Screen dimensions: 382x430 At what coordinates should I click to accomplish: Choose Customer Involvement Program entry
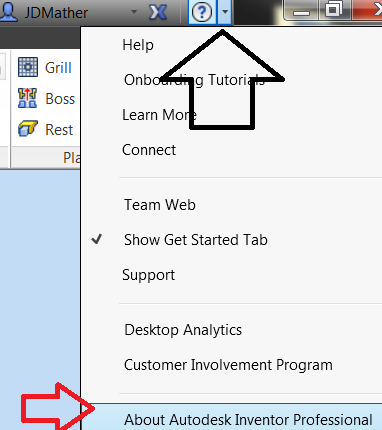click(x=228, y=365)
